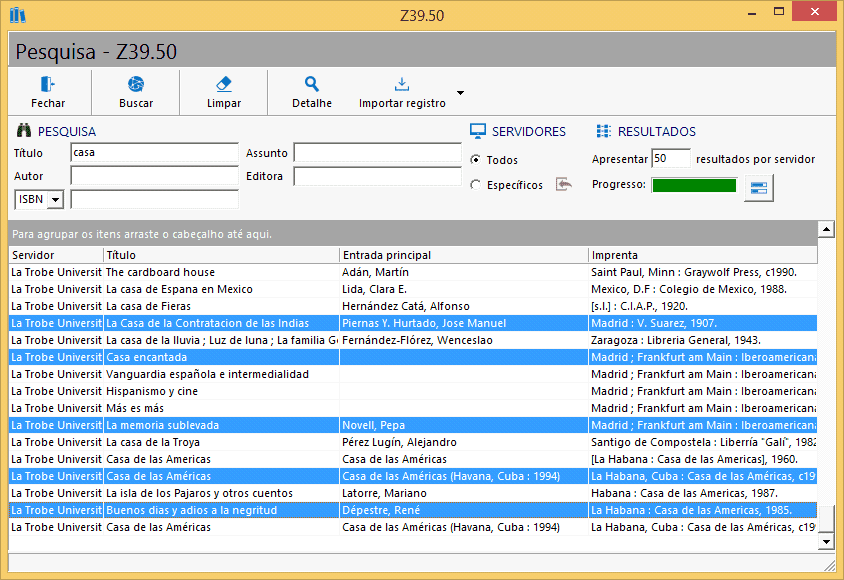Click imprint 'Saint Paul, Minn : Graywolf Press, c1990.'

[x=694, y=272]
